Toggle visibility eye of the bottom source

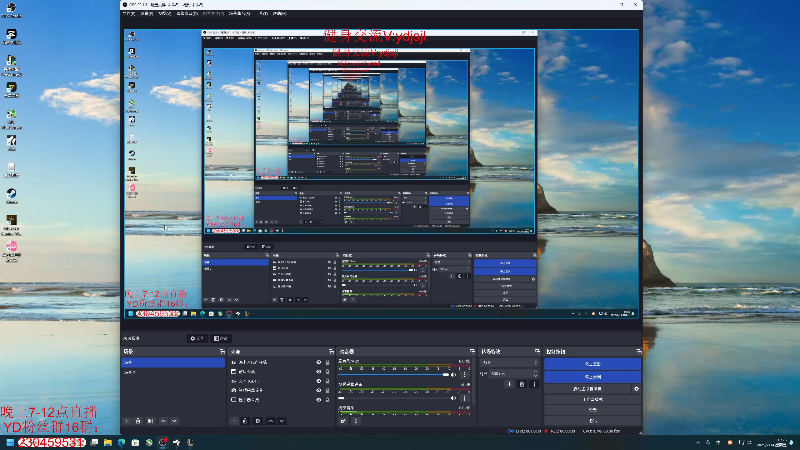pyautogui.click(x=319, y=399)
